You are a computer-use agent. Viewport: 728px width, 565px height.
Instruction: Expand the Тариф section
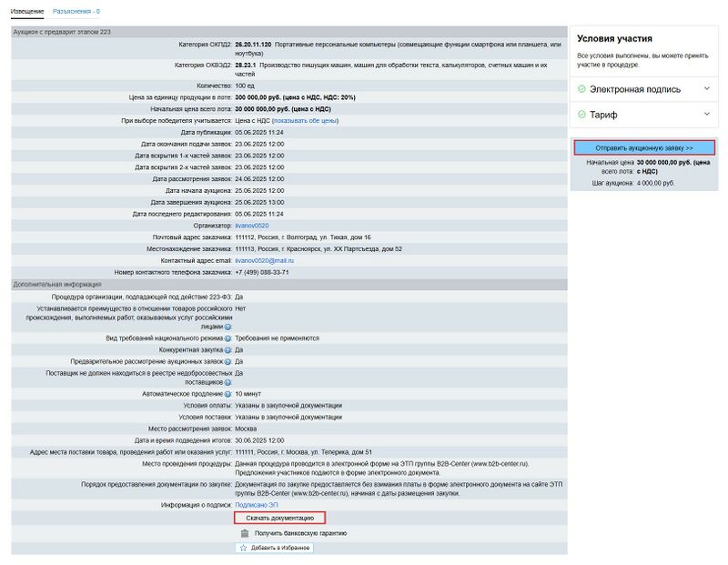click(x=707, y=114)
